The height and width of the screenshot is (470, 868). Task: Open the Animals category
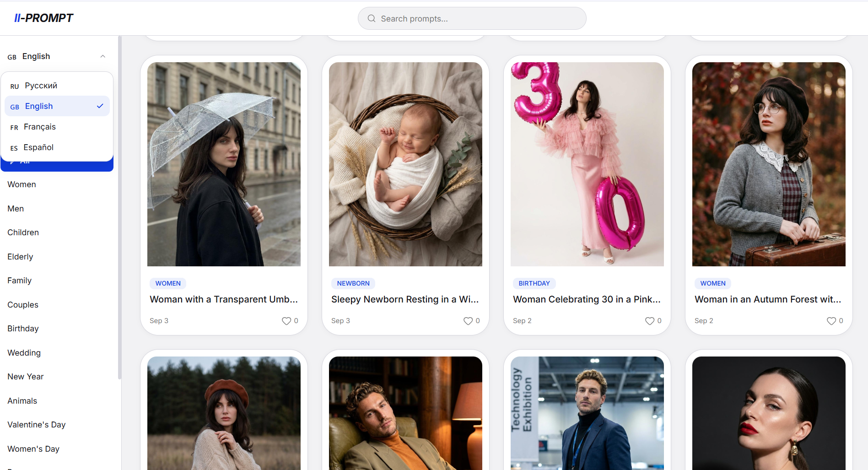point(22,401)
